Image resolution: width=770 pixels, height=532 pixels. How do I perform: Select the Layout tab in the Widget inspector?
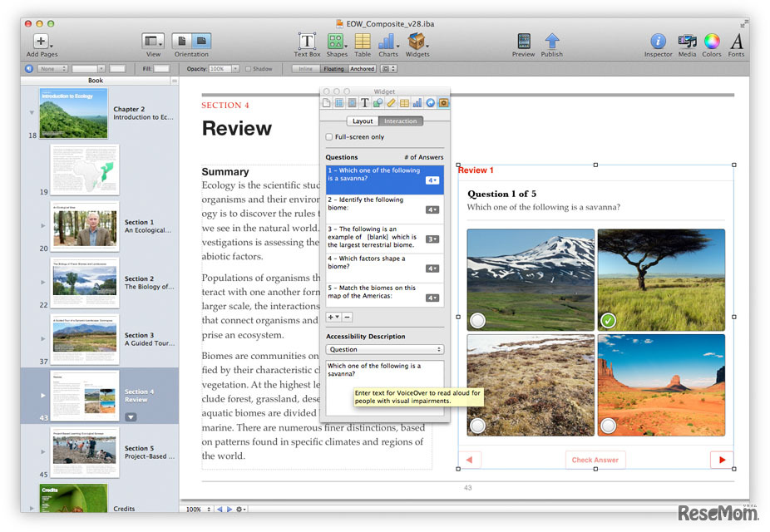[363, 120]
